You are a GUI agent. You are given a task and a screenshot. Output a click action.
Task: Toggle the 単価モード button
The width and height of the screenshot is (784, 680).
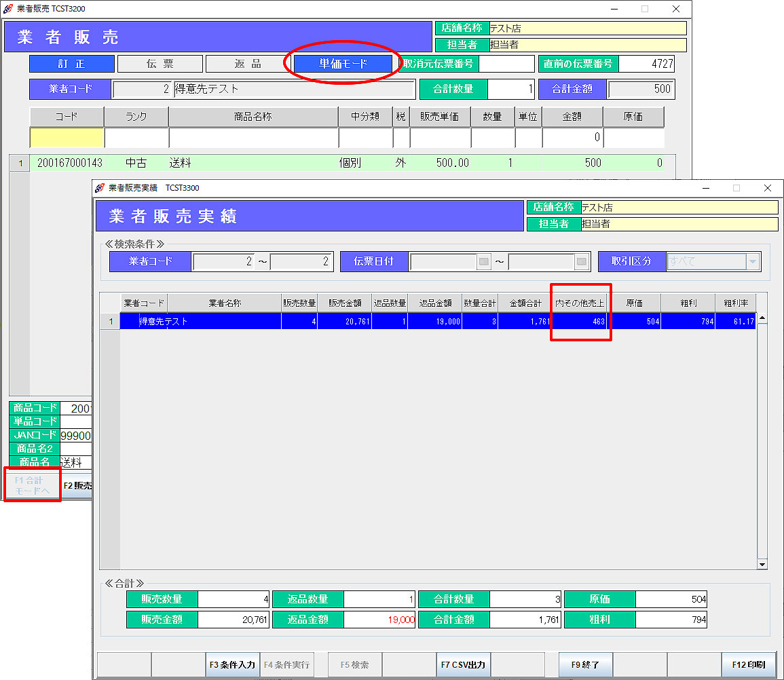(343, 64)
